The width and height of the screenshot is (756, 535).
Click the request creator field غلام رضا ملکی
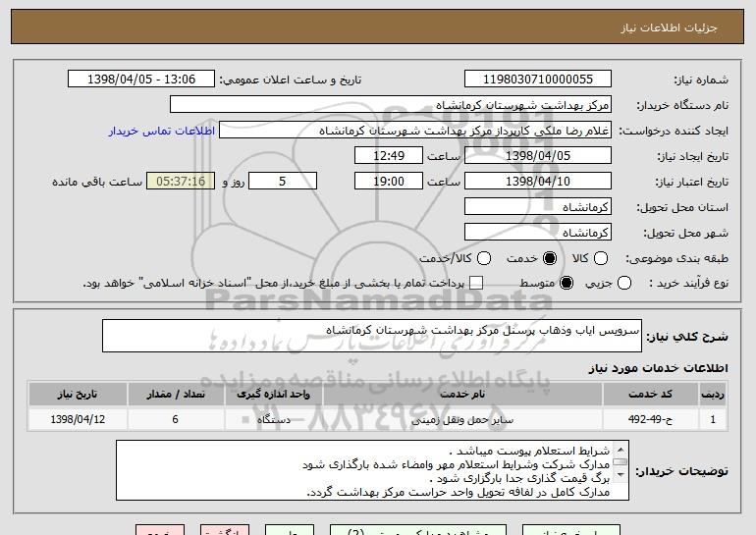pyautogui.click(x=415, y=131)
